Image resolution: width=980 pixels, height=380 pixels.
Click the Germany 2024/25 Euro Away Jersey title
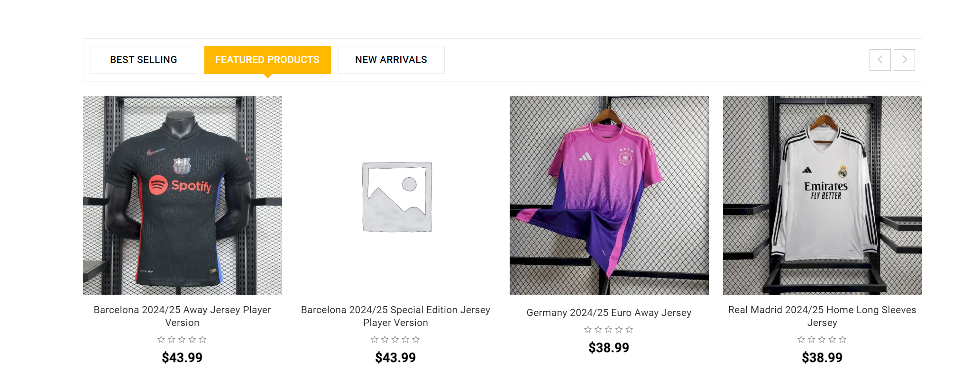(609, 313)
